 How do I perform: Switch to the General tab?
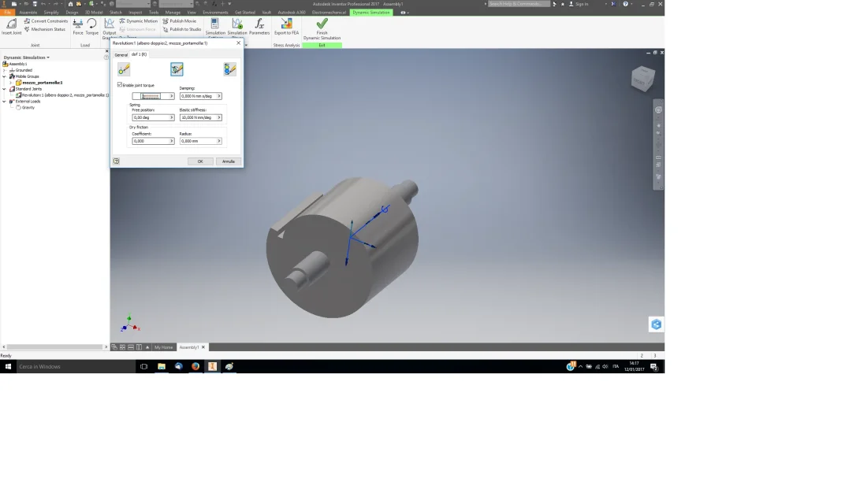click(x=121, y=55)
